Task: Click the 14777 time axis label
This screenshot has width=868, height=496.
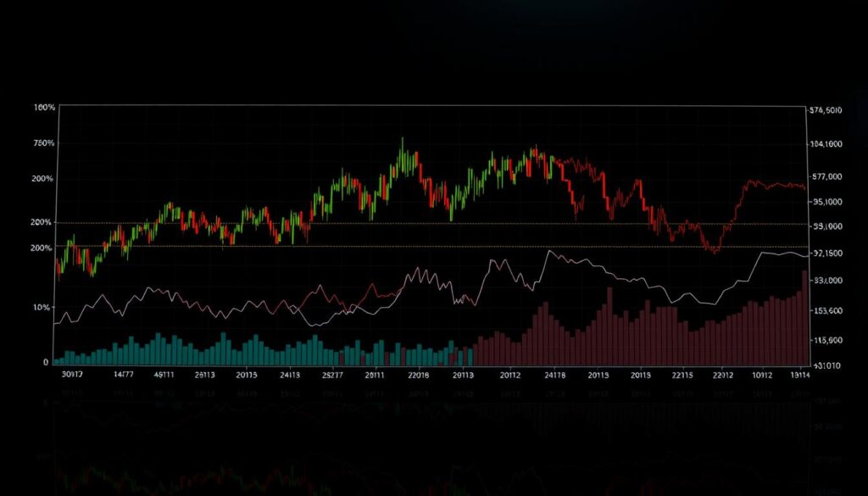Action: tap(124, 373)
